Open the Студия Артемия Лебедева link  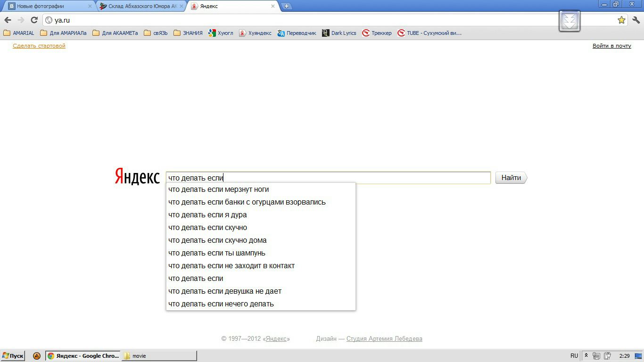click(x=384, y=338)
